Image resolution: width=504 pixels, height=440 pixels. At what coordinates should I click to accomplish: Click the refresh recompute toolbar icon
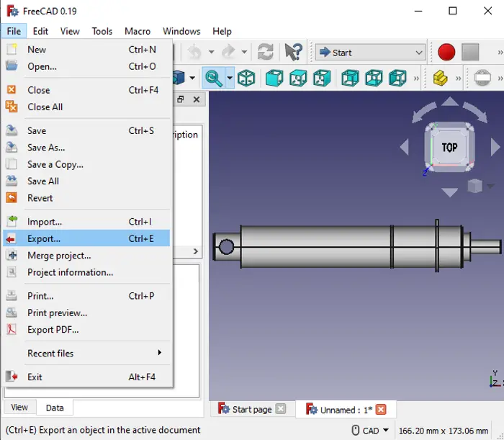(x=266, y=52)
